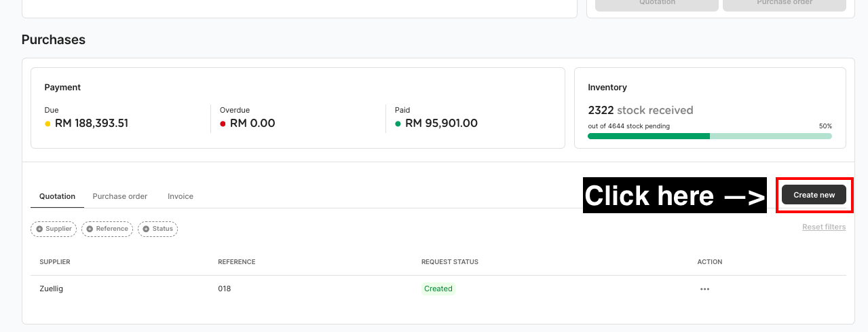
Task: Click the ACTION column header
Action: click(710, 262)
